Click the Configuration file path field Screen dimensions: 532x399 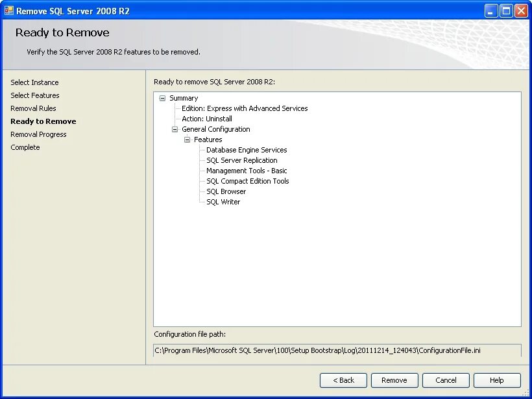coord(337,350)
